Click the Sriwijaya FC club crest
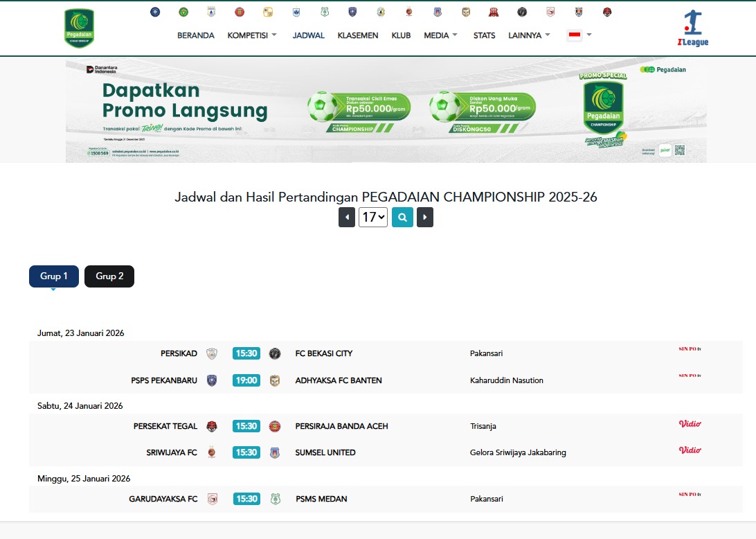The height and width of the screenshot is (539, 756). pyautogui.click(x=212, y=452)
